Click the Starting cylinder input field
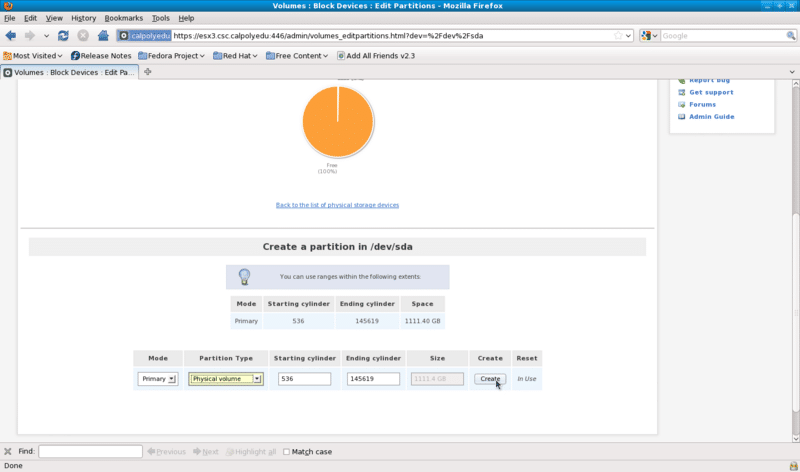 (x=304, y=379)
